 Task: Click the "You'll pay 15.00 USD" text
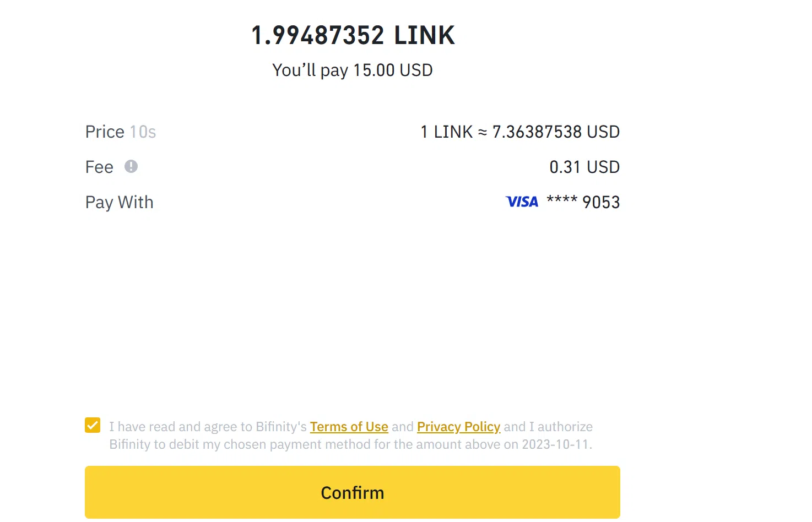point(353,70)
